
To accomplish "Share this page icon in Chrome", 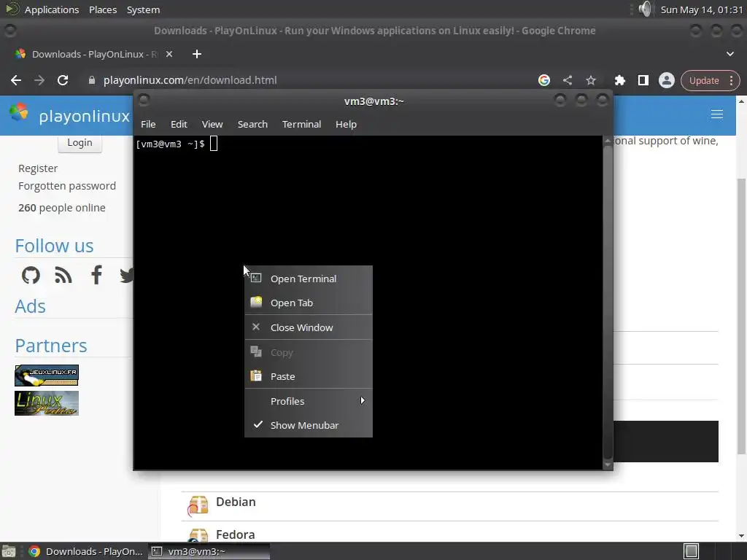I will (568, 80).
